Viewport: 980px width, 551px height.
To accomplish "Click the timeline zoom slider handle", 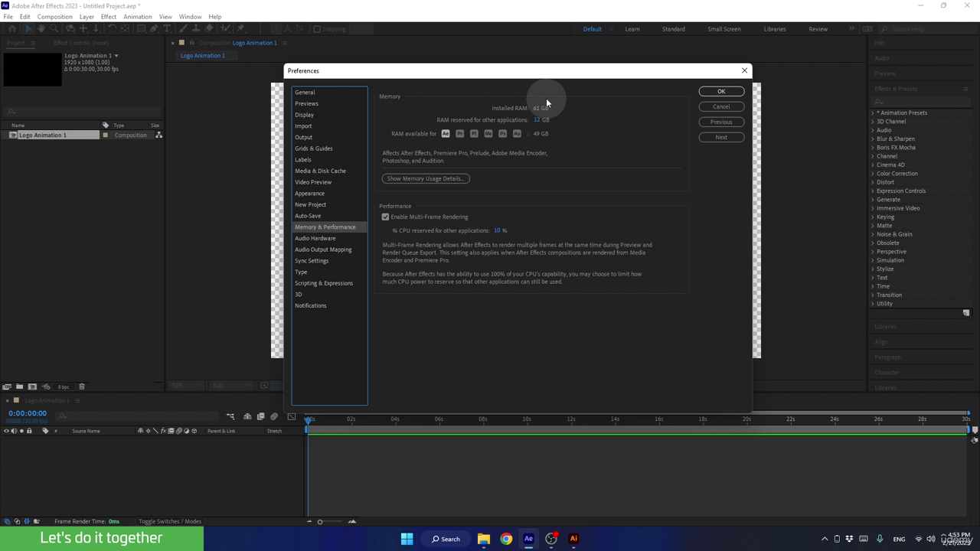I will (x=320, y=522).
